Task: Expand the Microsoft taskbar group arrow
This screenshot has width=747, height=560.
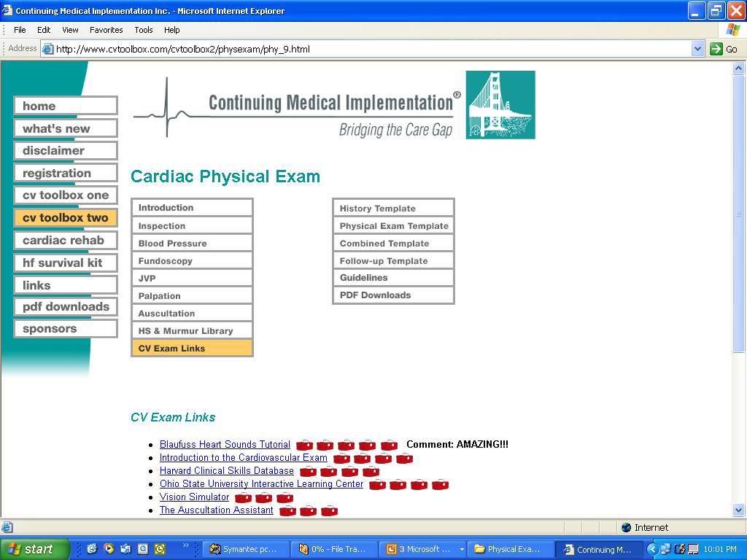Action: [x=462, y=549]
